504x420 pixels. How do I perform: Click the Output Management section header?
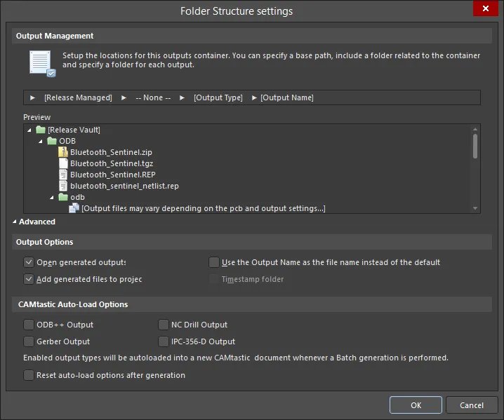point(252,36)
